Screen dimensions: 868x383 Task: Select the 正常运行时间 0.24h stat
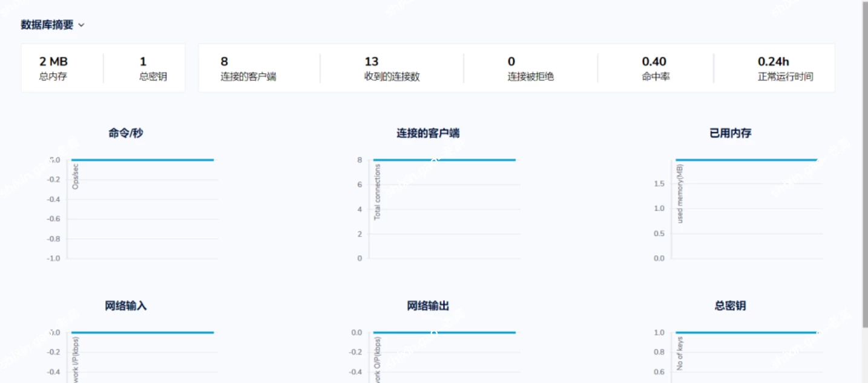tap(785, 68)
